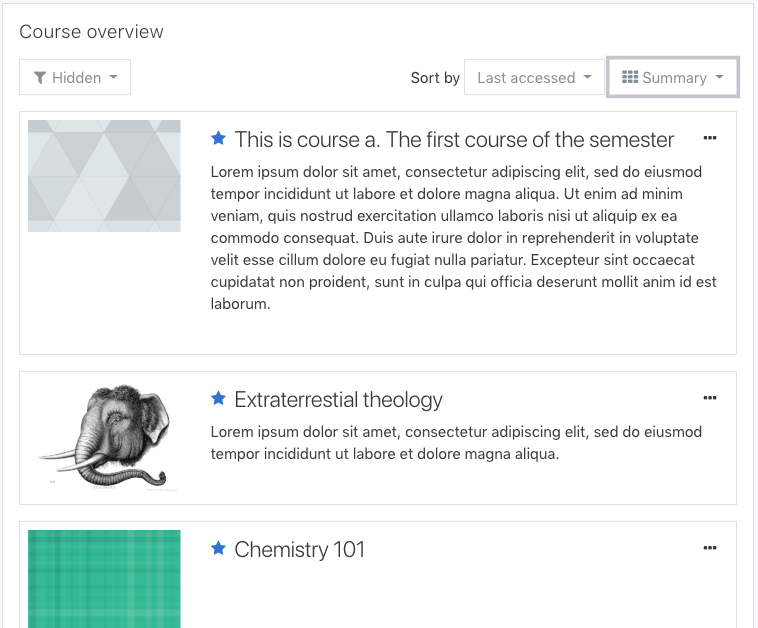This screenshot has width=758, height=628.
Task: Expand the Last accessed sort dropdown
Action: tap(534, 77)
